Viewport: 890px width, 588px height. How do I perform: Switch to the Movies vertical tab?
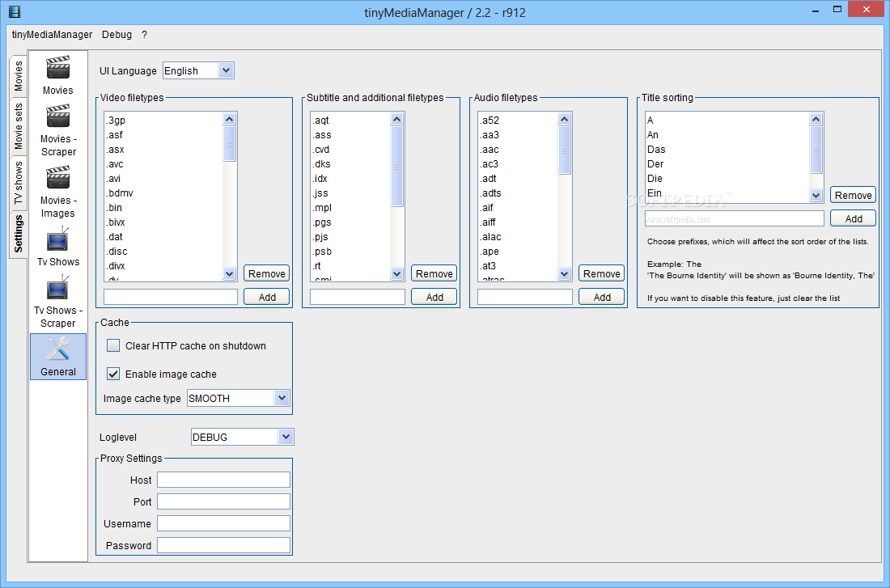tap(18, 76)
